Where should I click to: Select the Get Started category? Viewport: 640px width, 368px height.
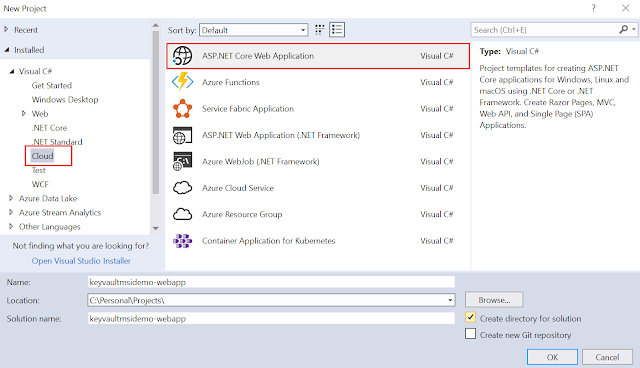click(52, 85)
